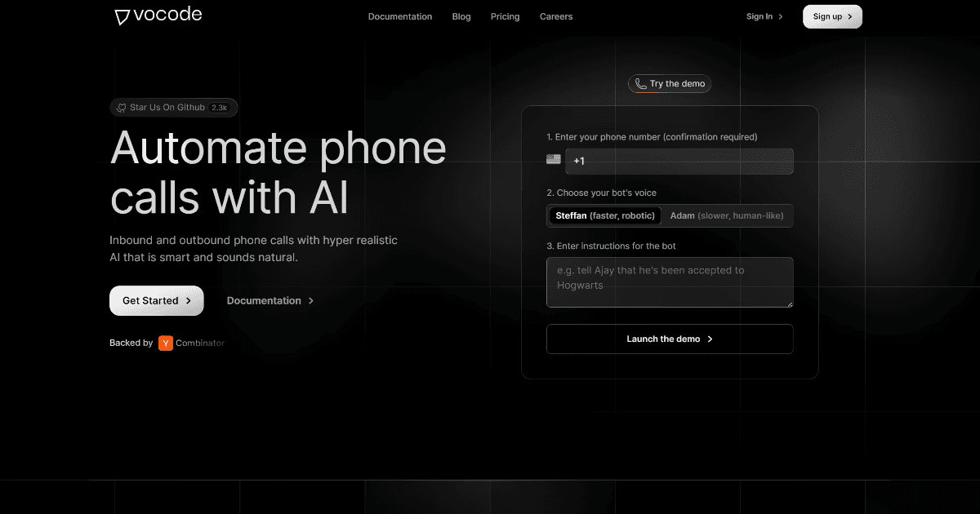Open the country code selector for phone number
The height and width of the screenshot is (514, 980).
[x=553, y=158]
